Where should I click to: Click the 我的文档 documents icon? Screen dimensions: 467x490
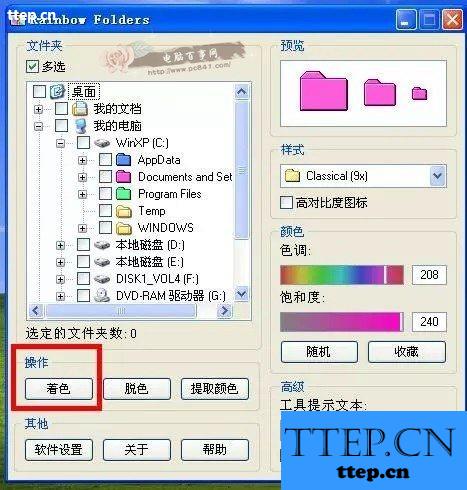point(80,109)
